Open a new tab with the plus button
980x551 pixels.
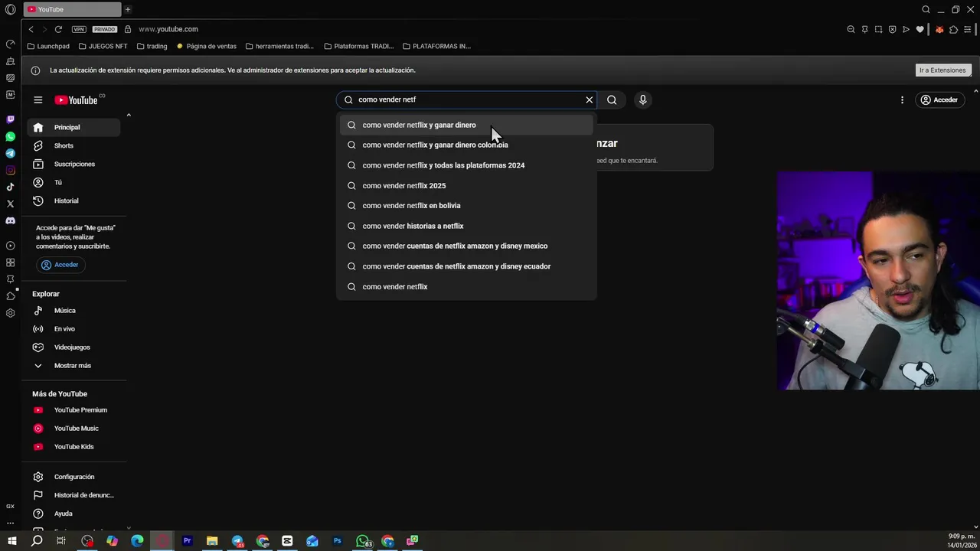point(128,9)
